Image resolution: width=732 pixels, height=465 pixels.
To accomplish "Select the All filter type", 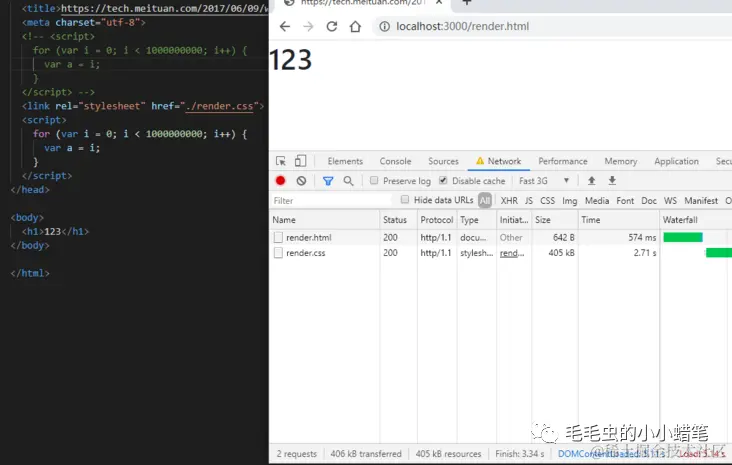I will coord(485,201).
